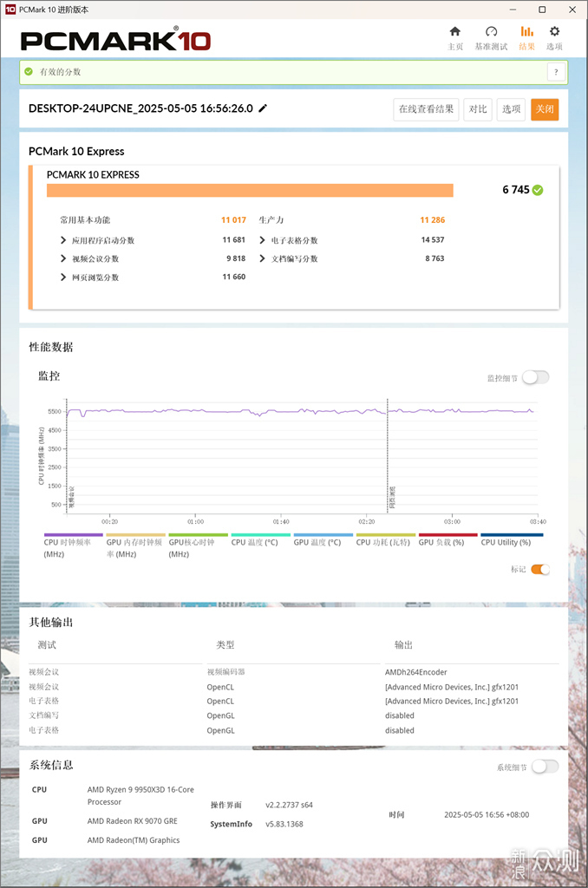
Task: Click the 性能数据 section heading
Action: tap(51, 347)
